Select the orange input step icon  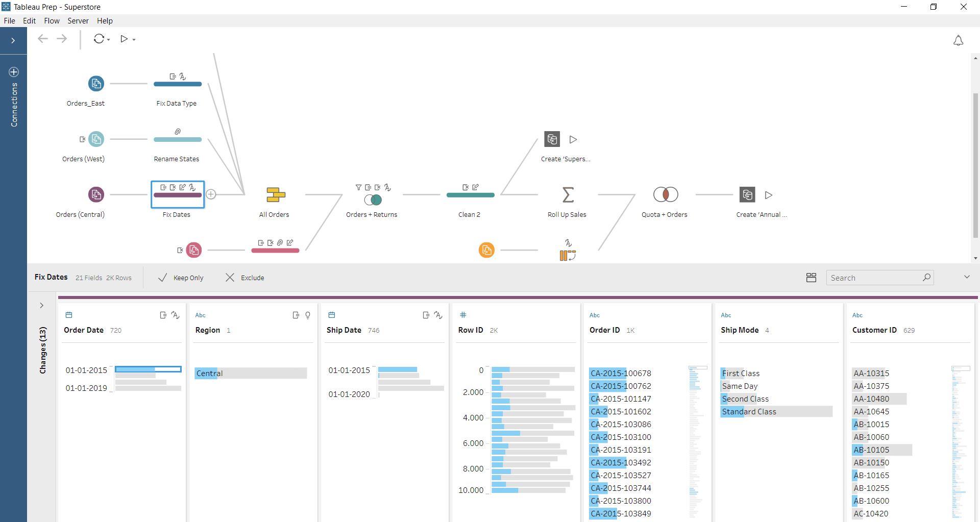click(486, 250)
